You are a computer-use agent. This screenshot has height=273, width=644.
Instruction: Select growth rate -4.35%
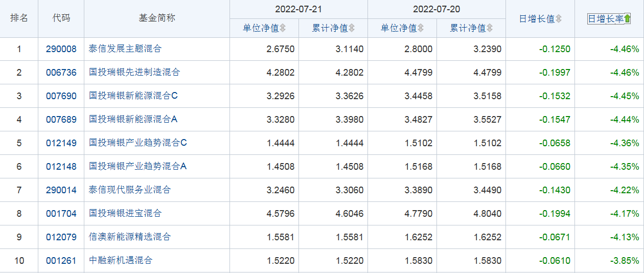(x=625, y=167)
